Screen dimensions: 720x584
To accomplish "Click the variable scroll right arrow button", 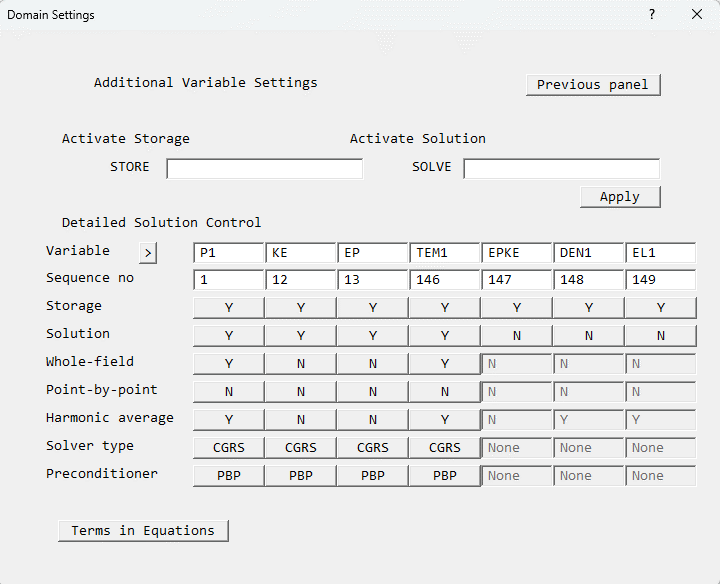I will tap(147, 253).
